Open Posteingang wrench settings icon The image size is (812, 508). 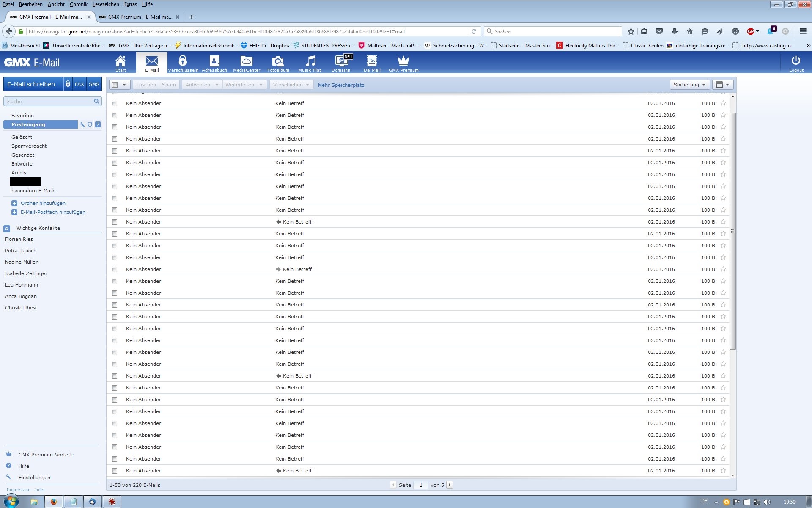82,124
